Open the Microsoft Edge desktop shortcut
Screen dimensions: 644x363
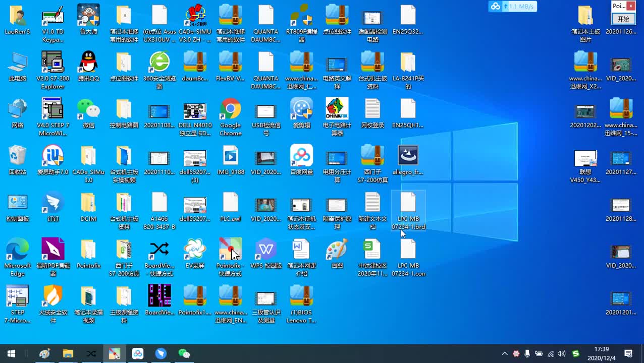click(x=18, y=258)
